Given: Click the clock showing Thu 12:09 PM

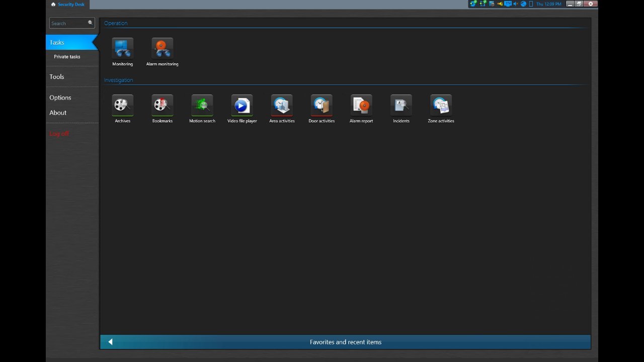Looking at the screenshot, I should click(x=549, y=4).
